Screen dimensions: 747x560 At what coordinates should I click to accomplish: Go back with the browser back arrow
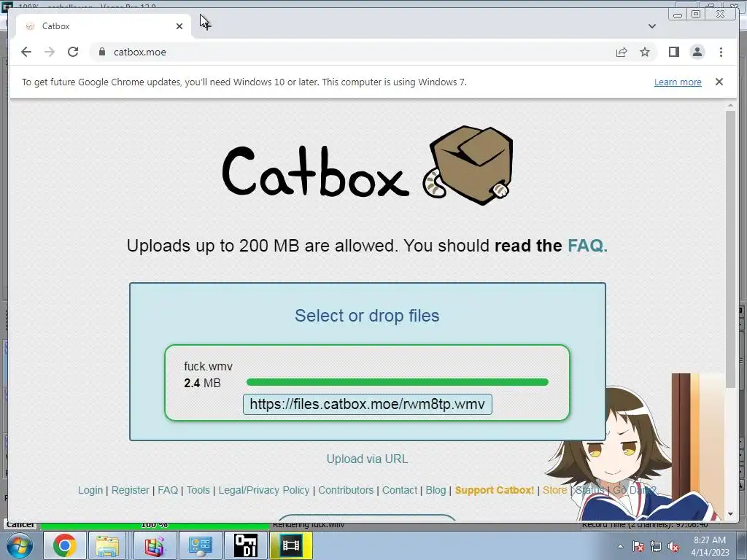26,52
